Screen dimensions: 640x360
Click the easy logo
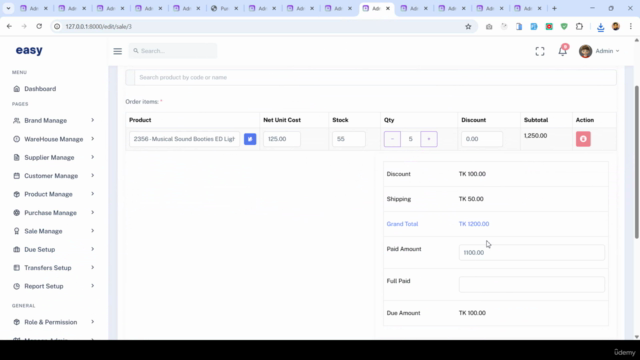tap(29, 50)
